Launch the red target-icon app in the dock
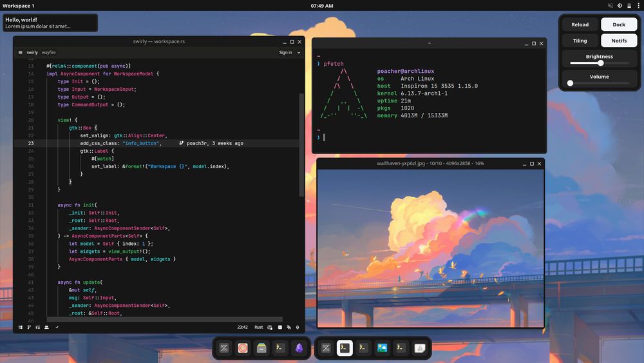644x363 pixels. (x=243, y=348)
